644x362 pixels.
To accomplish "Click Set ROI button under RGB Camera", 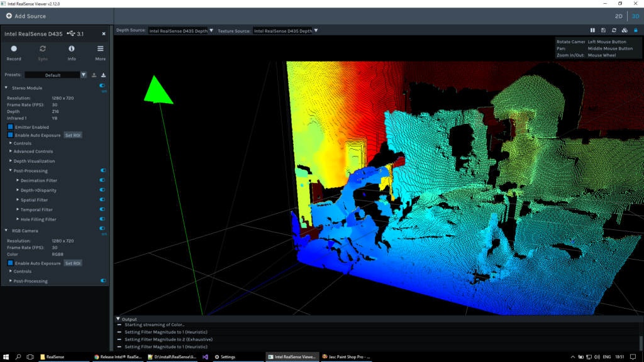I will (73, 263).
